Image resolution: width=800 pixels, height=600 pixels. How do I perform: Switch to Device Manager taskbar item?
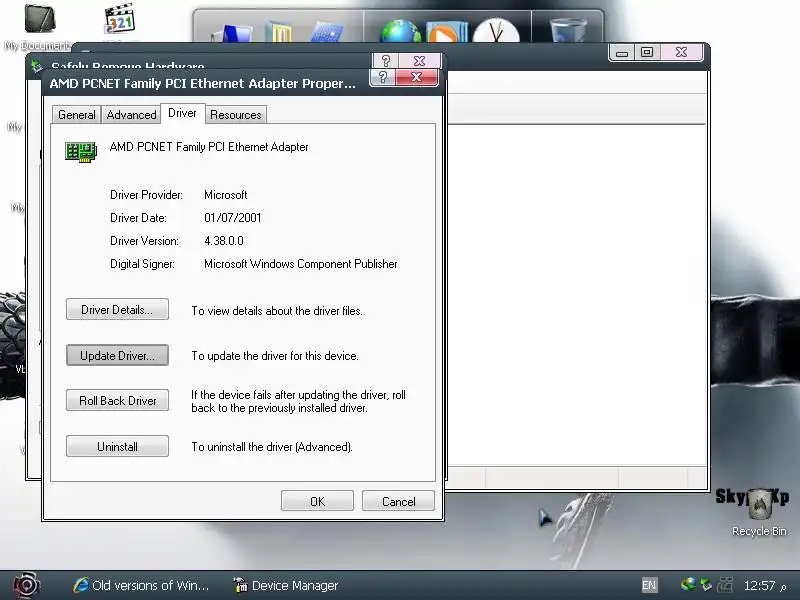click(285, 585)
